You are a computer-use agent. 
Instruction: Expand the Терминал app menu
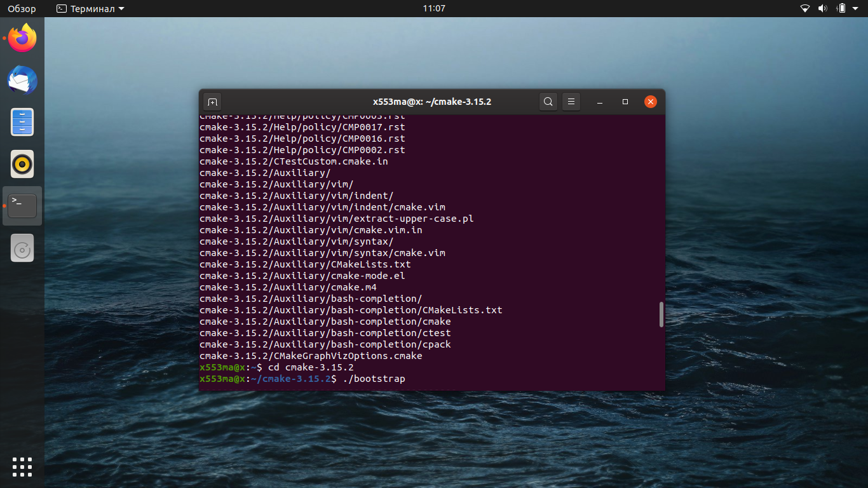(91, 9)
